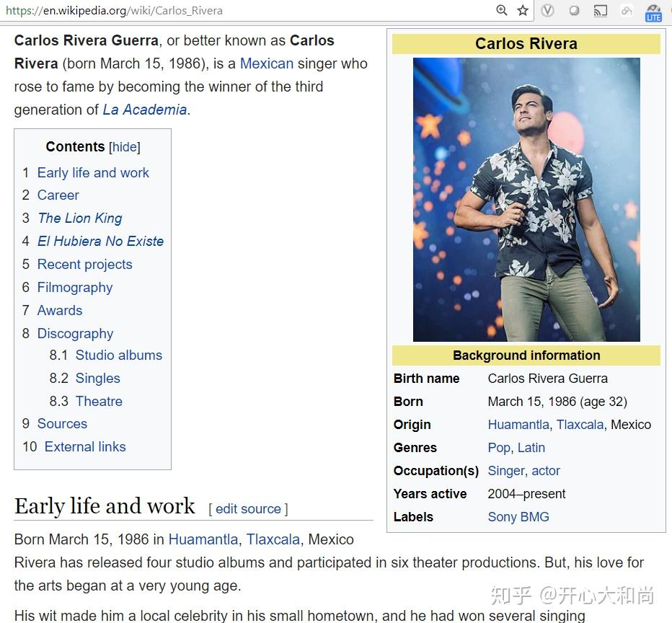
Task: Open the Carlos Rivera infobox photo
Action: pos(526,200)
